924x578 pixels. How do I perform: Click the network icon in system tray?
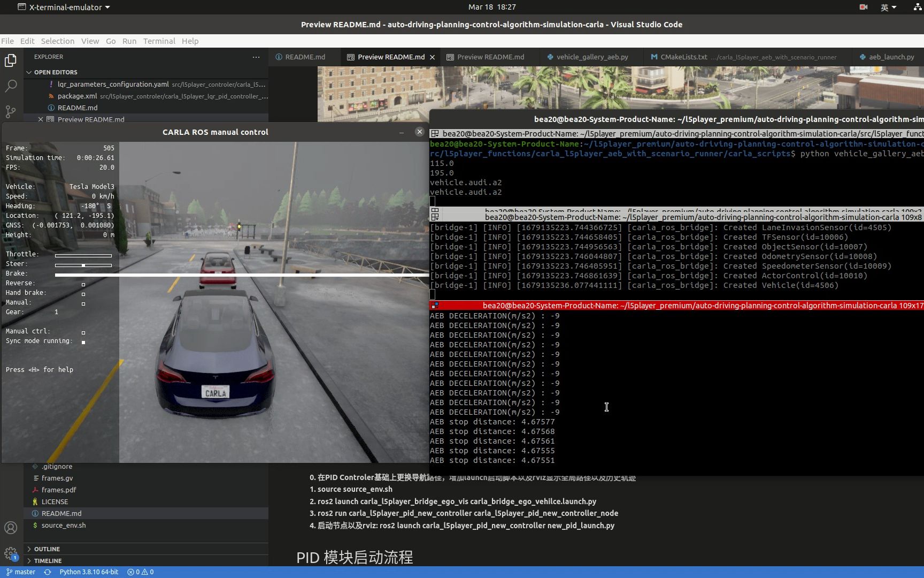(x=918, y=7)
